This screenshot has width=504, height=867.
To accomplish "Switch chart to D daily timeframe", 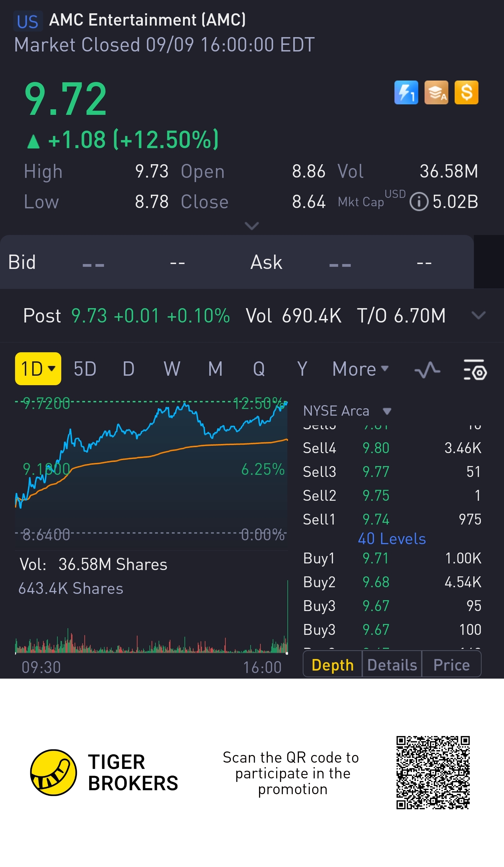I will click(128, 369).
